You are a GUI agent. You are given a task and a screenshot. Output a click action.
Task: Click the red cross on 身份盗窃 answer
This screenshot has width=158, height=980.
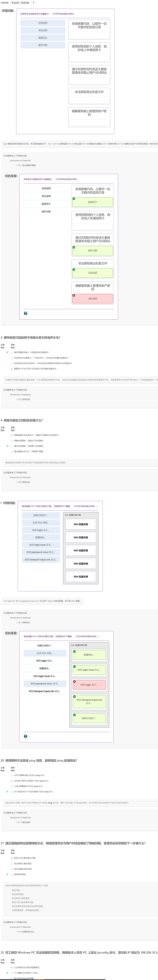pyautogui.click(x=74, y=295)
